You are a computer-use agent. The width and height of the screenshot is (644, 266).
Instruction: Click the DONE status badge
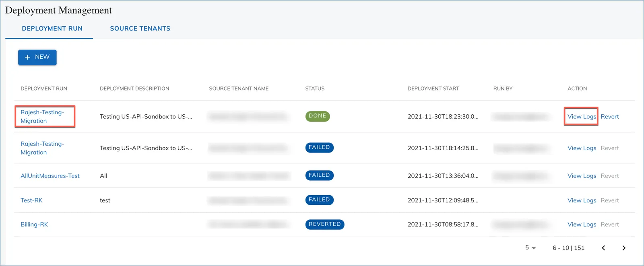(318, 116)
